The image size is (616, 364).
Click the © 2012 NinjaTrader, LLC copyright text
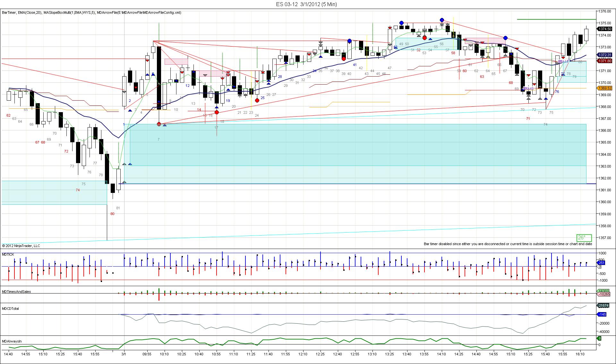coord(21,246)
